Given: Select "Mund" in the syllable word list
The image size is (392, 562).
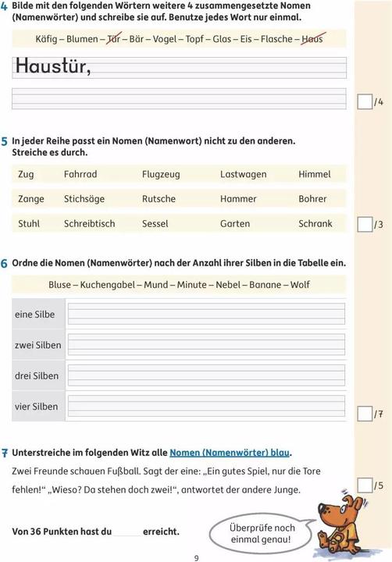Looking at the screenshot, I should point(156,285).
